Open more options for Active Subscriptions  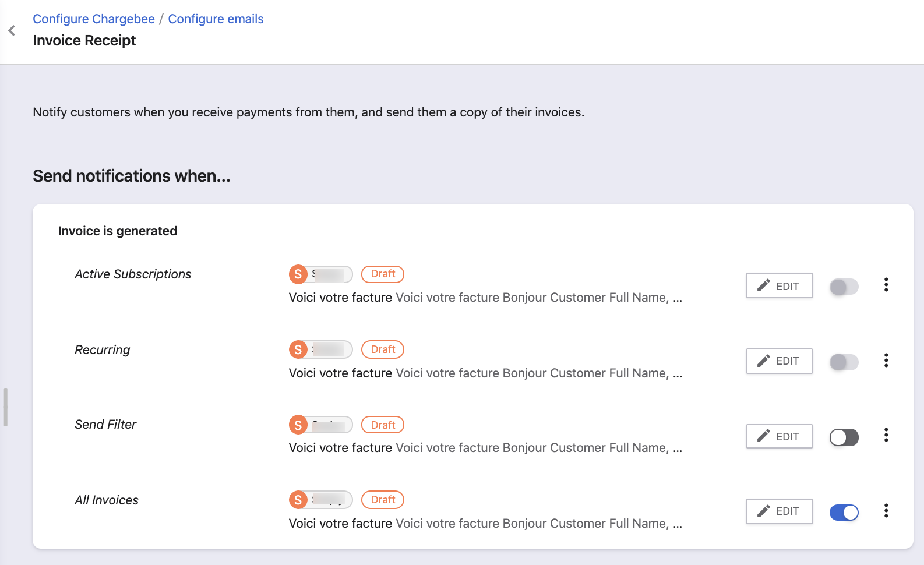(x=886, y=285)
